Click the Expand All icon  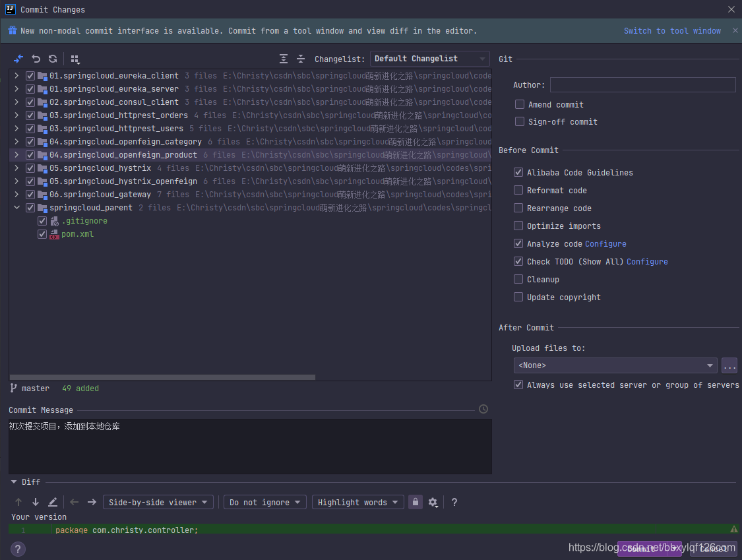click(284, 59)
